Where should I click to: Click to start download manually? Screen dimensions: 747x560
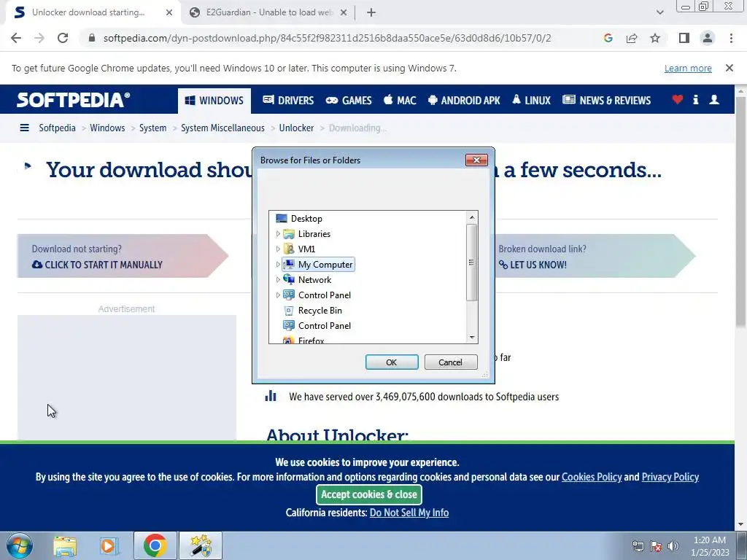[x=98, y=265]
